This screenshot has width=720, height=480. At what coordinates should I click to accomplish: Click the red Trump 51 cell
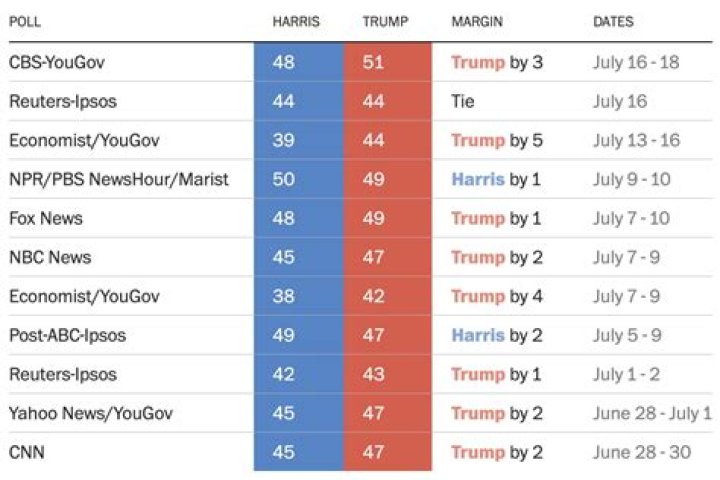coord(373,62)
